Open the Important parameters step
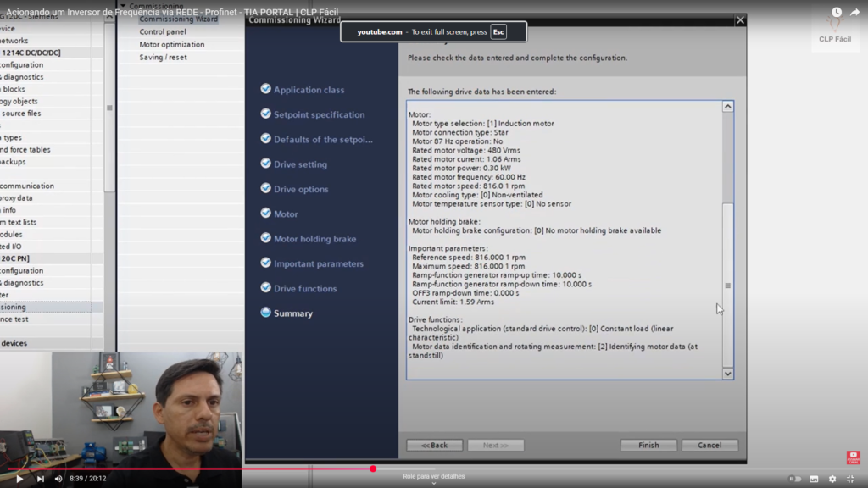The image size is (868, 488). [319, 264]
